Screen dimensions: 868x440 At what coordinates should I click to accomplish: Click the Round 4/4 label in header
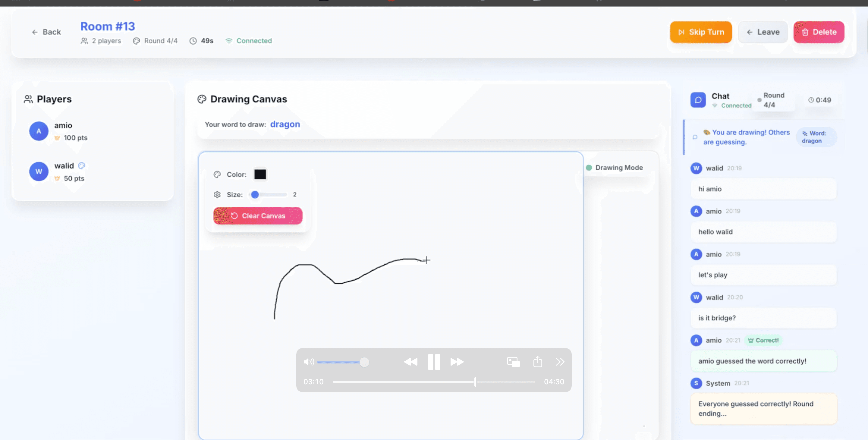point(155,41)
